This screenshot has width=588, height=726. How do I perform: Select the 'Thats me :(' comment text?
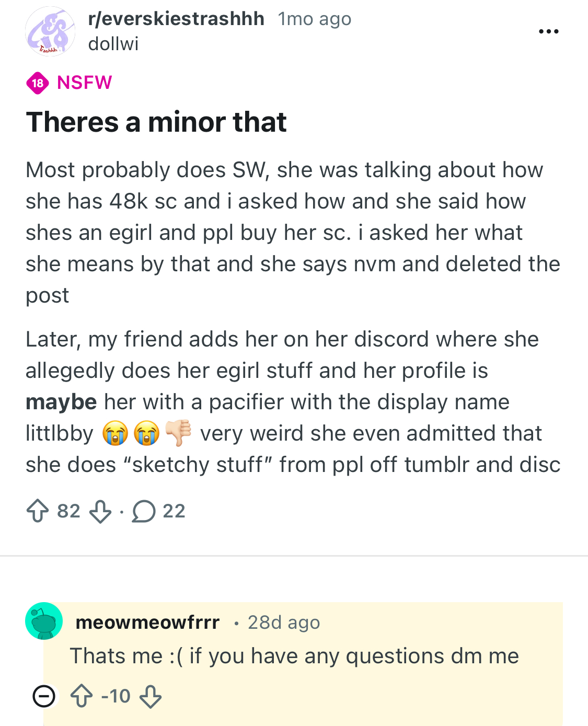click(x=294, y=656)
